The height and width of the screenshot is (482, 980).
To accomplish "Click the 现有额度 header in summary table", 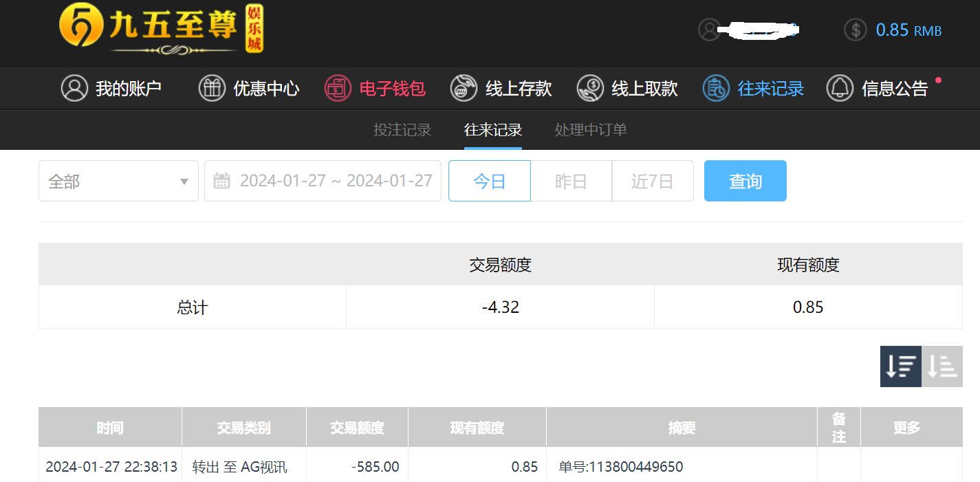I will [x=808, y=265].
